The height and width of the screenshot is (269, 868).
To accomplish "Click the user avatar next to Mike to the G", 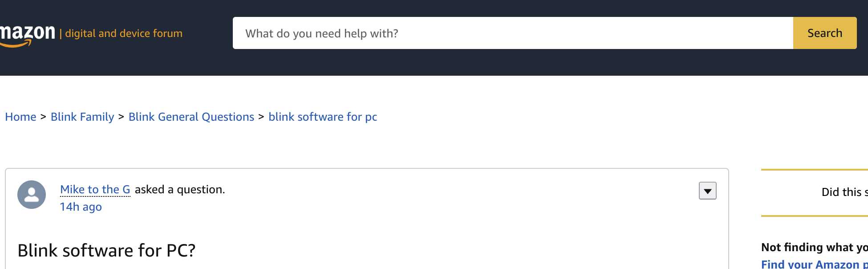I will [x=32, y=195].
